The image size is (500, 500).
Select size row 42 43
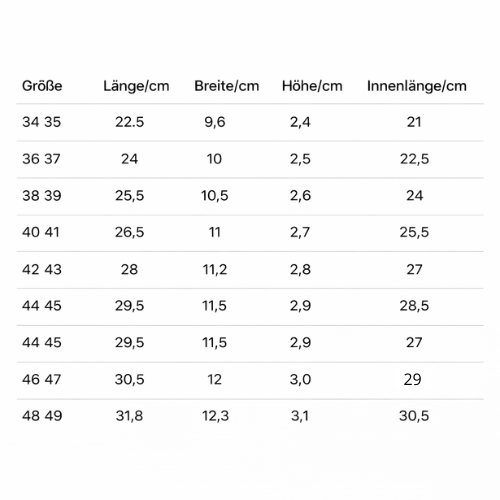coord(250,270)
